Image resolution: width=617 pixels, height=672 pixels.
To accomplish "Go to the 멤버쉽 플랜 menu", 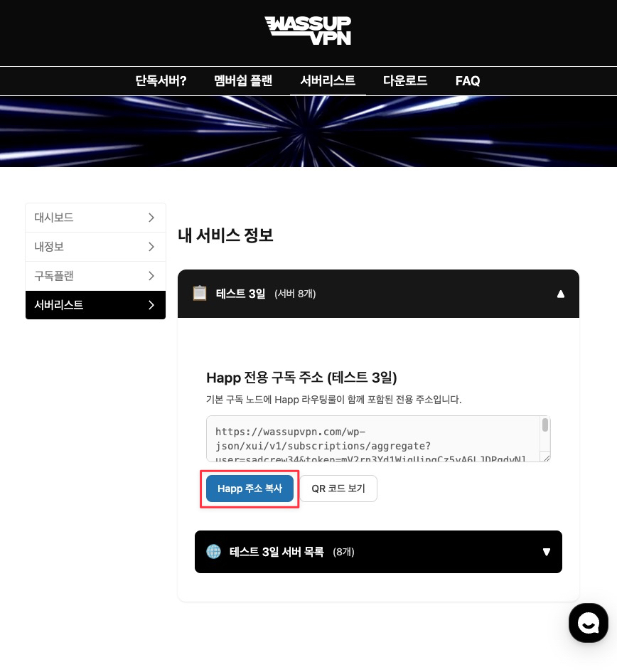I will pyautogui.click(x=243, y=80).
